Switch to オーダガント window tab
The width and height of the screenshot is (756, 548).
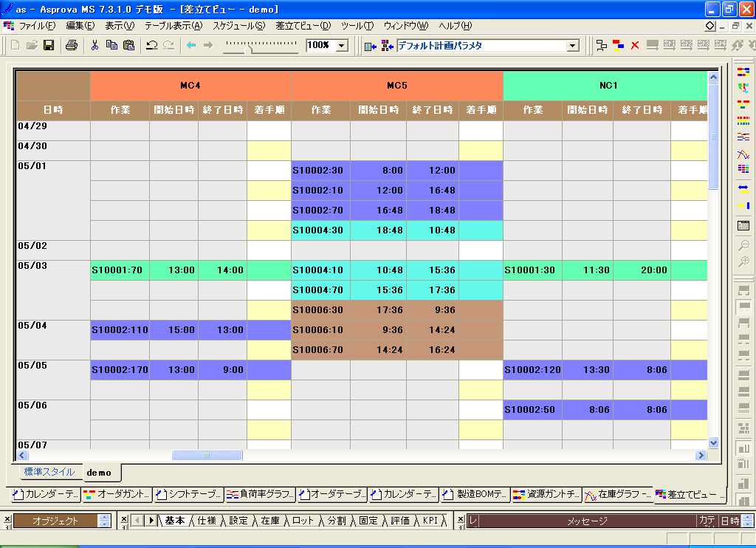[x=117, y=494]
